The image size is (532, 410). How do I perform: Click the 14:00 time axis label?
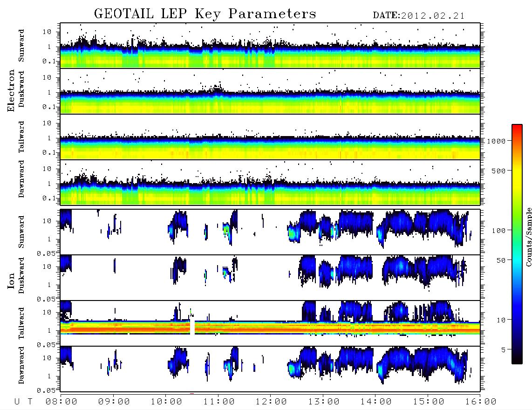pyautogui.click(x=376, y=402)
